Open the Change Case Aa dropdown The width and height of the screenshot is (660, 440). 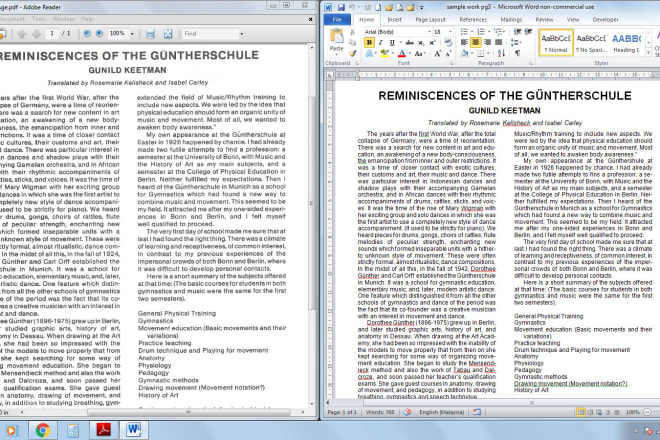(x=420, y=53)
